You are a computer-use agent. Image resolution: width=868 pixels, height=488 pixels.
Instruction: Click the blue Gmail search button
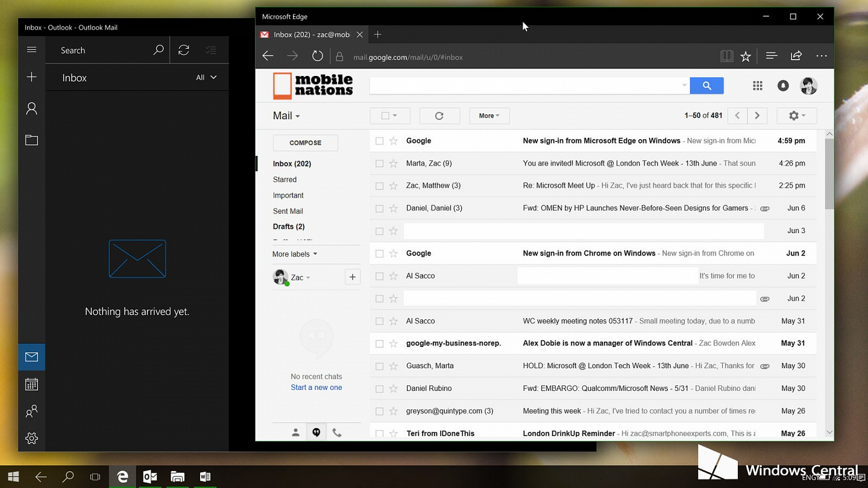tap(706, 86)
